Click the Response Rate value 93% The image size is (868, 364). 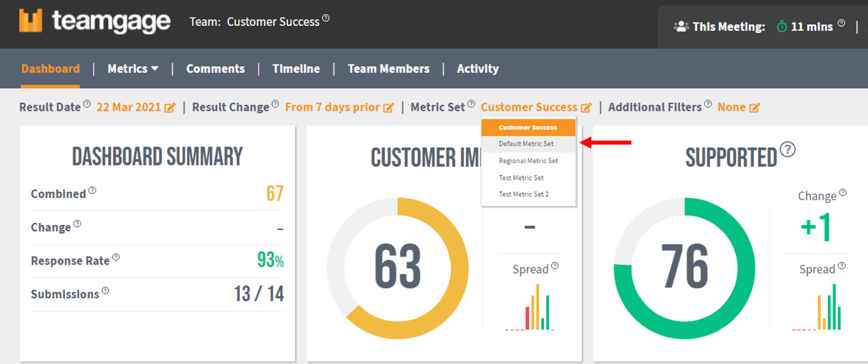point(271,260)
